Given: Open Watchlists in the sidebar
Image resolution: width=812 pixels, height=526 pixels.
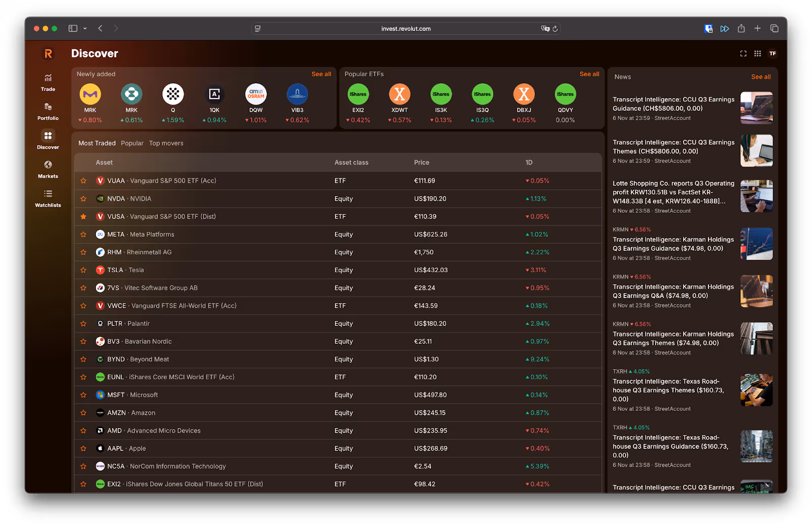Looking at the screenshot, I should pos(48,198).
